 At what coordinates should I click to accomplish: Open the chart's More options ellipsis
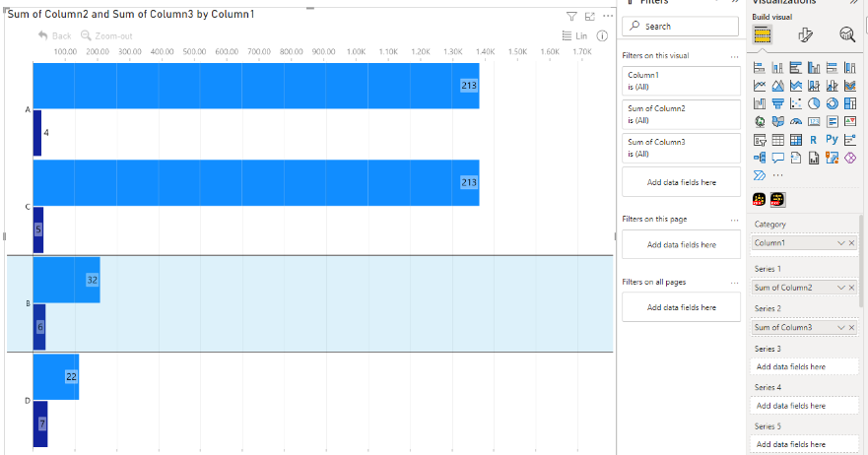pyautogui.click(x=608, y=16)
